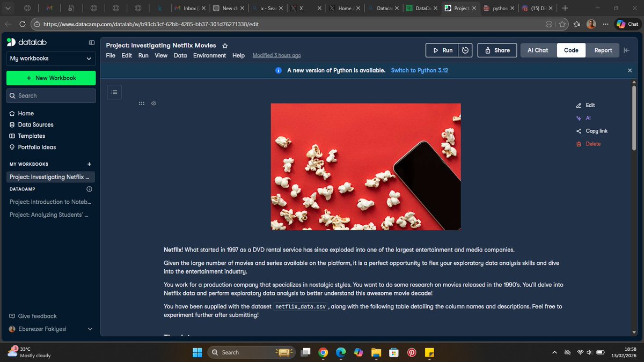Select Project: Investigating Netflix workbook in sidebar
Screen dimensions: 644x362
tap(51, 177)
